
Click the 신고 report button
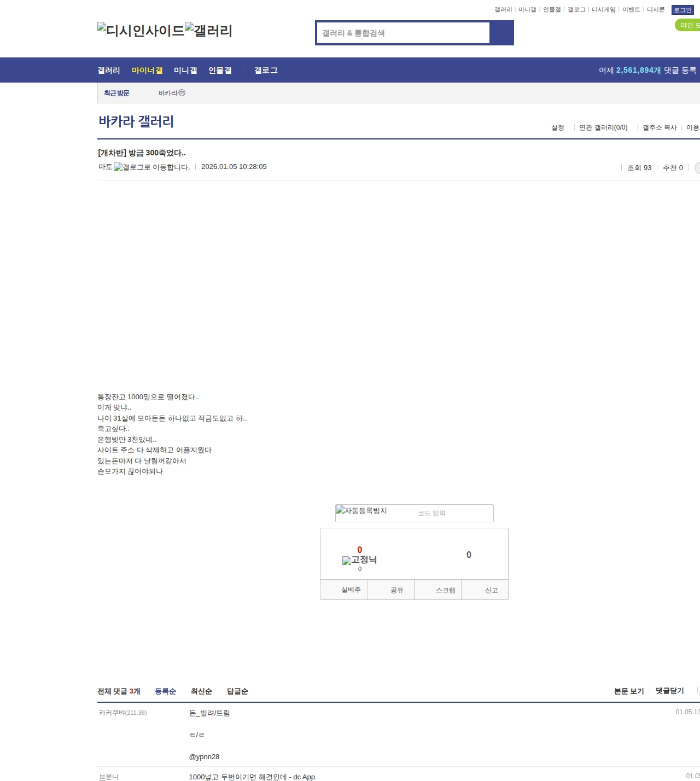[x=491, y=590]
